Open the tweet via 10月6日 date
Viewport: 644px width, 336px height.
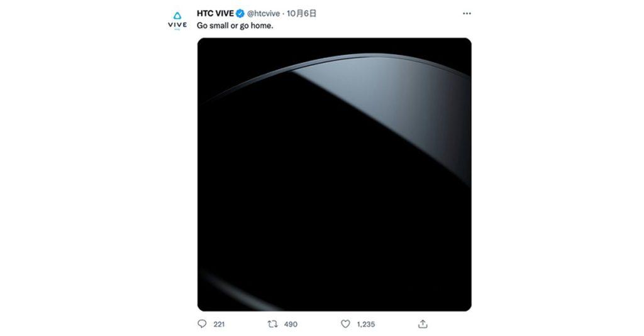[x=301, y=14]
